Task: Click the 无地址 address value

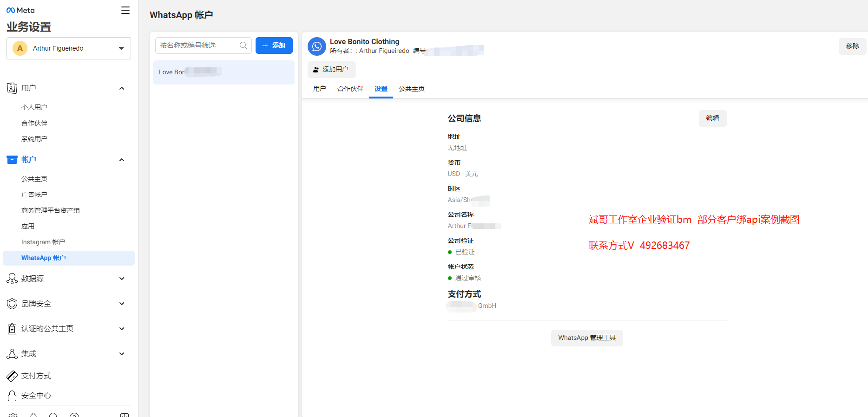Action: click(458, 148)
